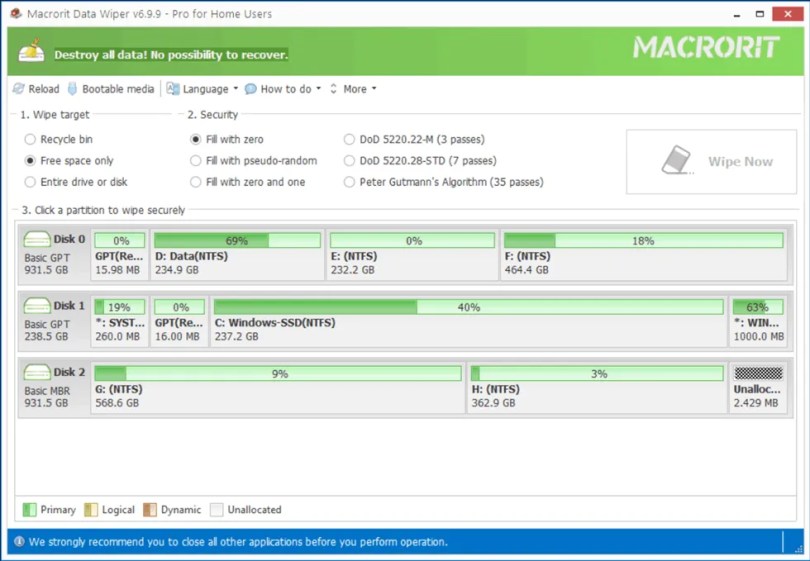Select the Recycle bin wipe target
This screenshot has height=561, width=810.
tap(30, 139)
